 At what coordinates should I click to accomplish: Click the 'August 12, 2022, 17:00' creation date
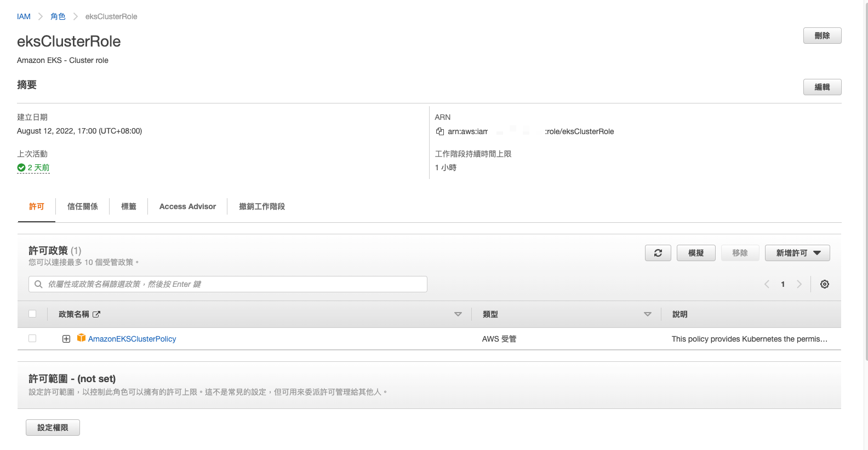coord(79,131)
